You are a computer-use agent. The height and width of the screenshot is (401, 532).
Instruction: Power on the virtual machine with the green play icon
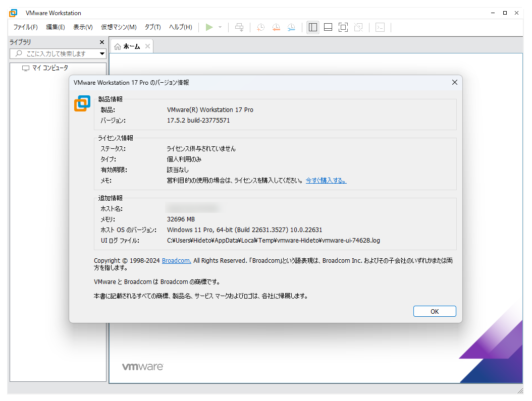(x=208, y=27)
